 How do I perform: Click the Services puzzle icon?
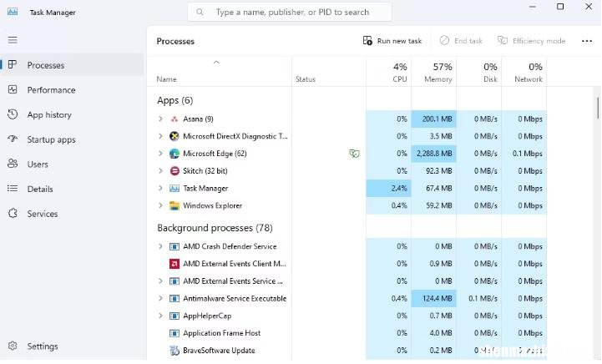(13, 214)
